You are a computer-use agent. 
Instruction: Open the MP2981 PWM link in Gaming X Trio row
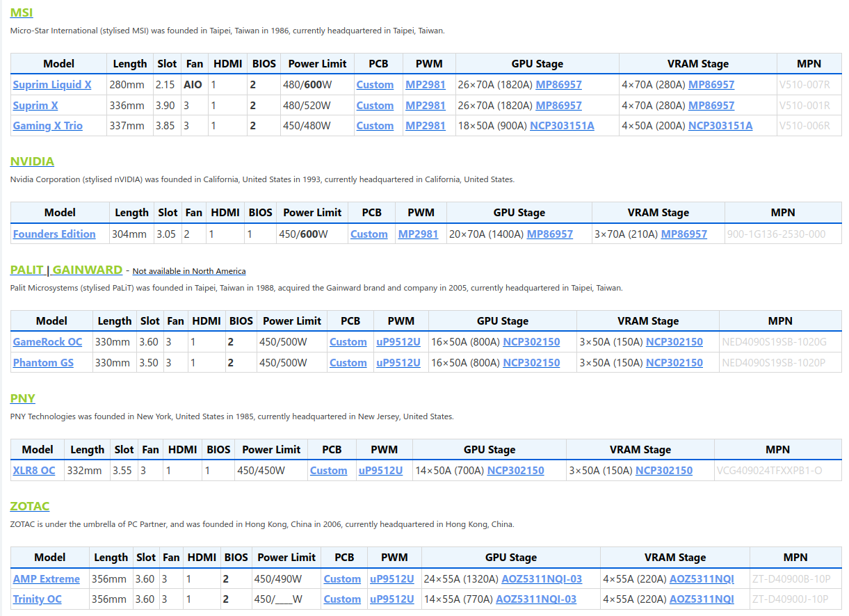[x=426, y=126]
